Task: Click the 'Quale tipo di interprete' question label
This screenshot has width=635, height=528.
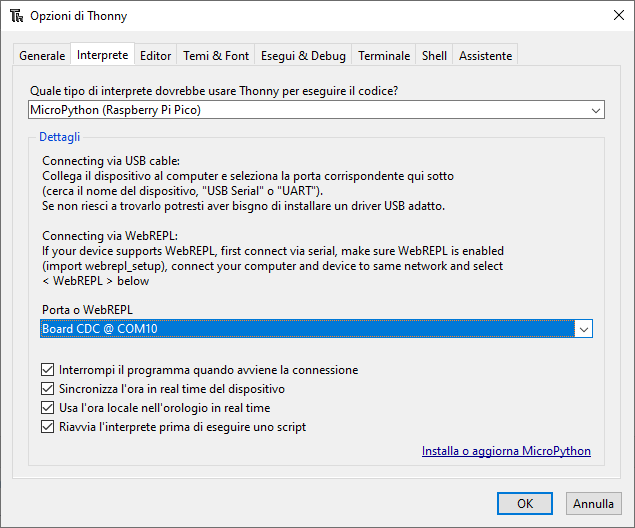Action: pos(214,91)
